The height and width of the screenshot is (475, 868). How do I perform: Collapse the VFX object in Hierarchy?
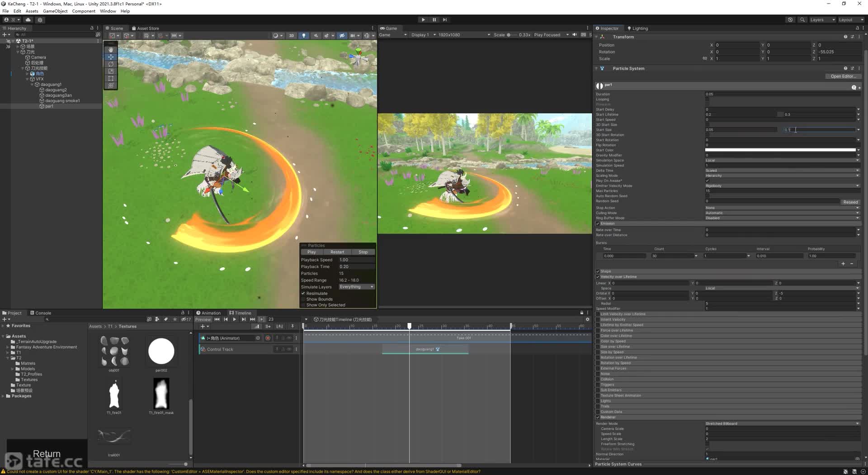(28, 79)
